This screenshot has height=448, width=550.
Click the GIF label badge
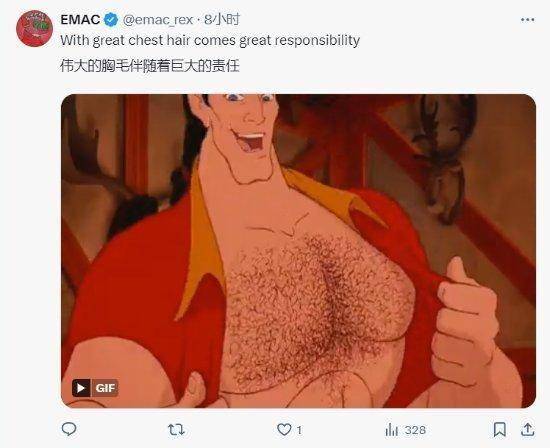click(x=105, y=388)
